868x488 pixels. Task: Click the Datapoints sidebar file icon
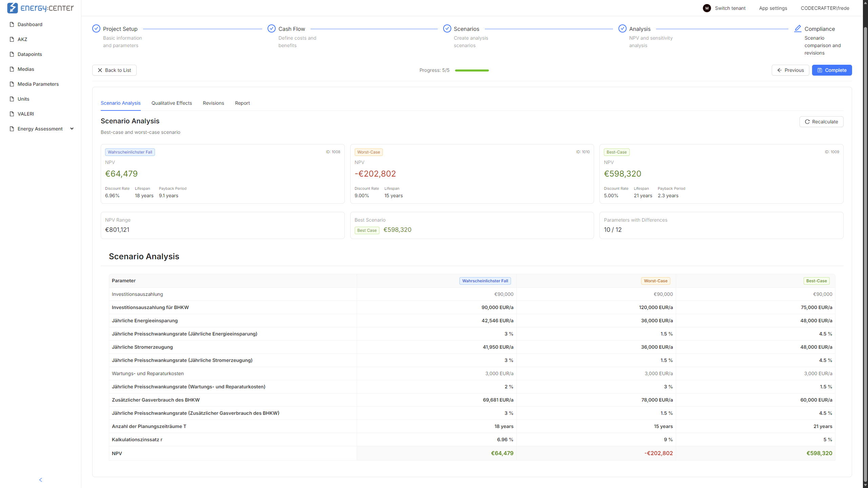pyautogui.click(x=12, y=54)
